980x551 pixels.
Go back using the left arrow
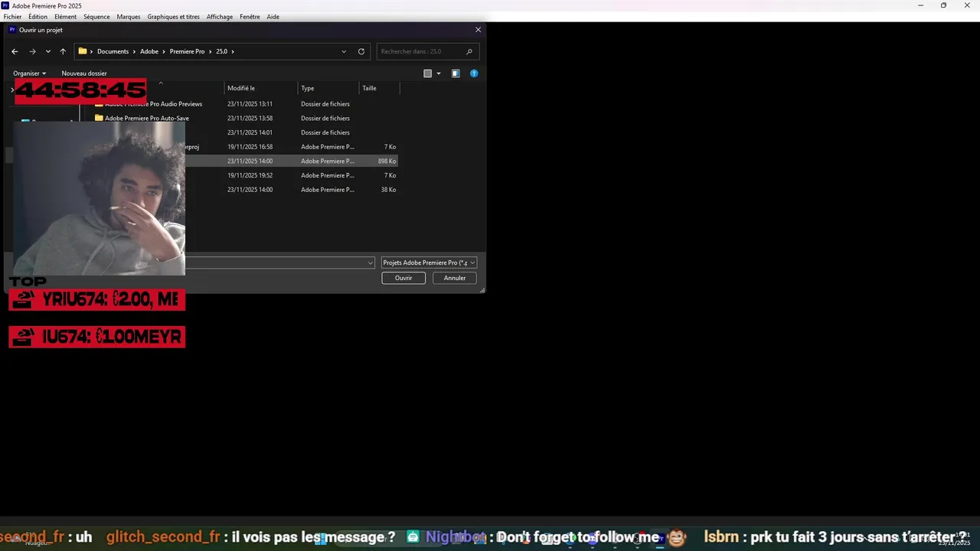(15, 51)
